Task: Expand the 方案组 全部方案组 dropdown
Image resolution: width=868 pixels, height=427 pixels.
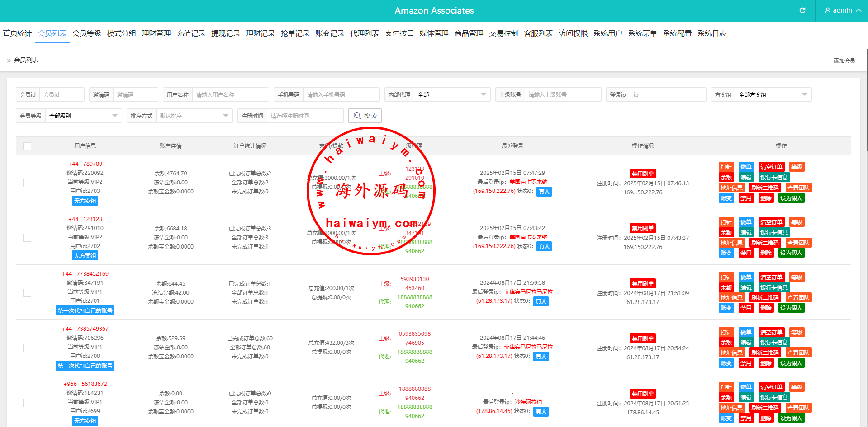Action: click(x=773, y=94)
